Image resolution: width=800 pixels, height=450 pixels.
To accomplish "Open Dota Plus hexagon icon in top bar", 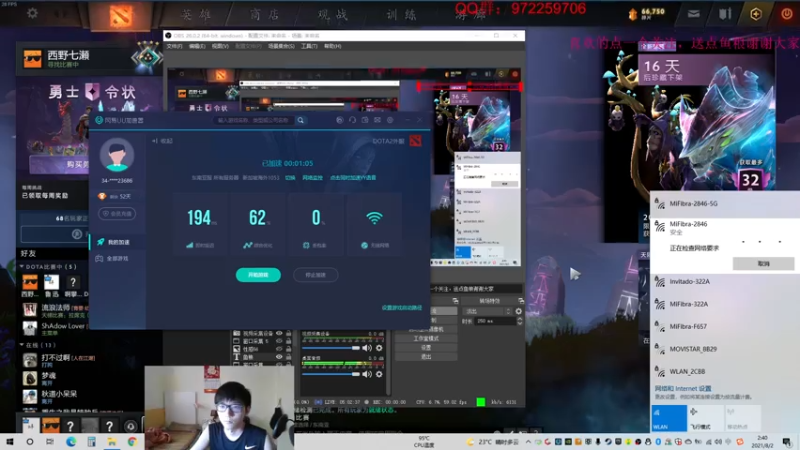I will click(756, 14).
